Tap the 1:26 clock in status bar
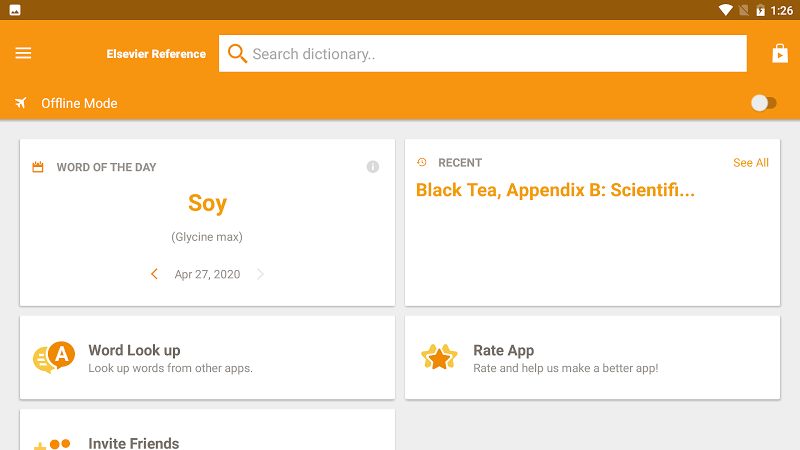 click(782, 10)
